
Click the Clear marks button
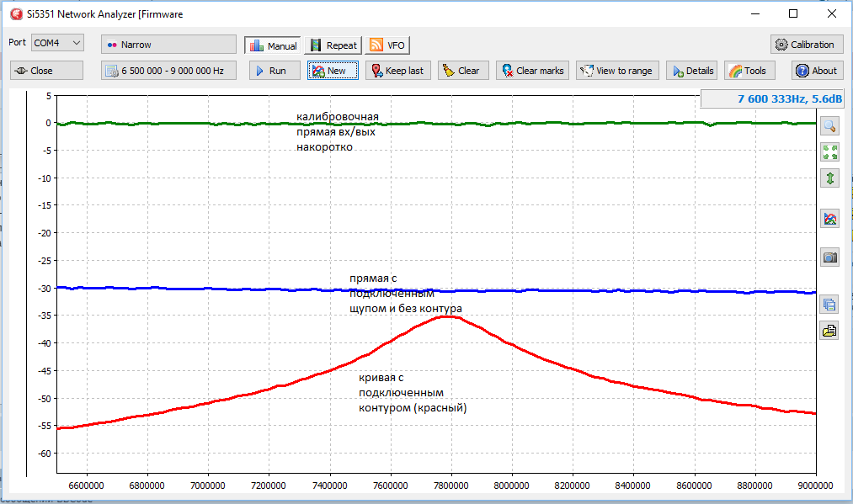coord(532,71)
